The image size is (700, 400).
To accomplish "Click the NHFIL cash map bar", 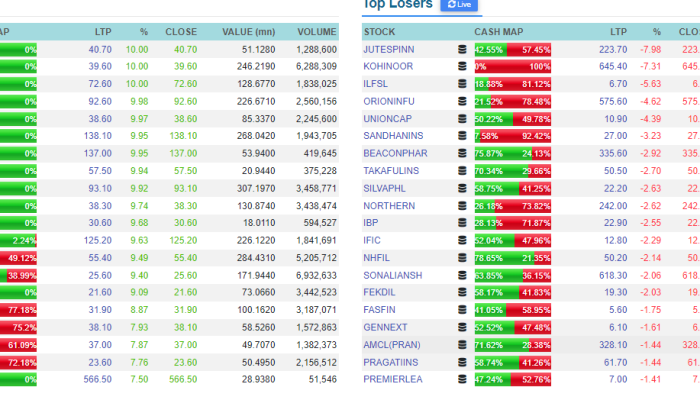I will coord(512,258).
